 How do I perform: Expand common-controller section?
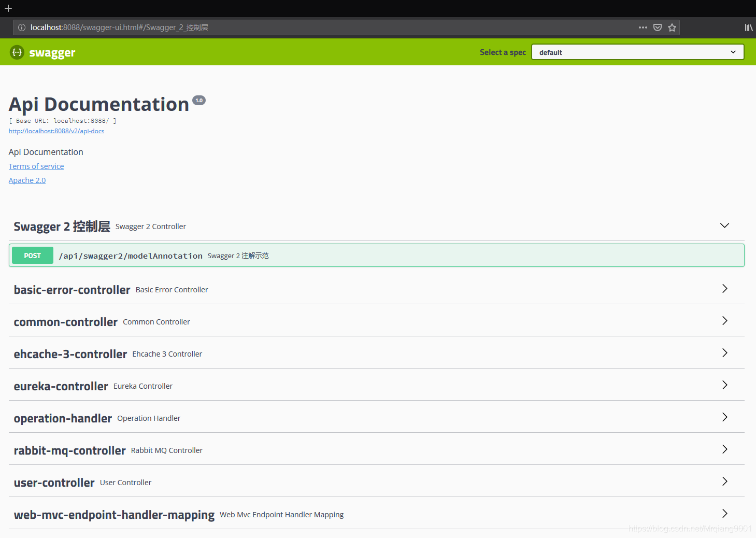click(x=724, y=321)
